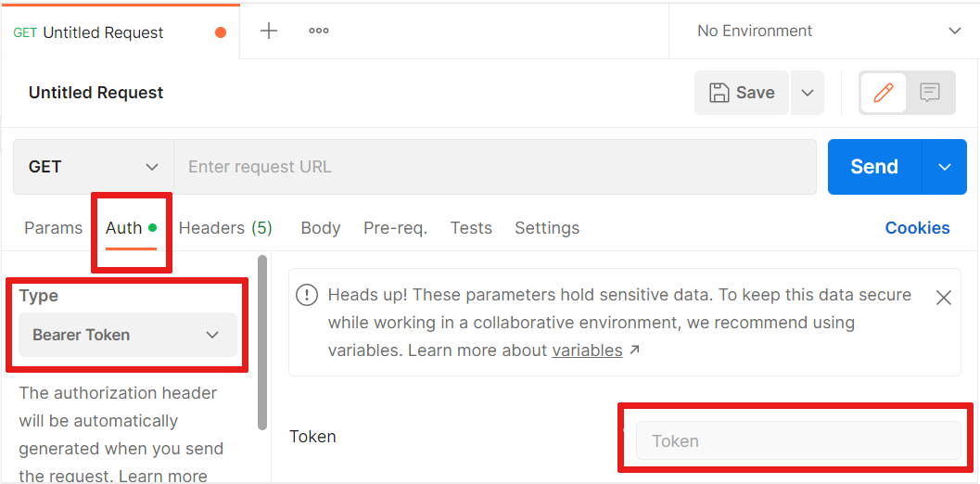Image resolution: width=980 pixels, height=484 pixels.
Task: Go to the Body tab
Action: tap(321, 228)
